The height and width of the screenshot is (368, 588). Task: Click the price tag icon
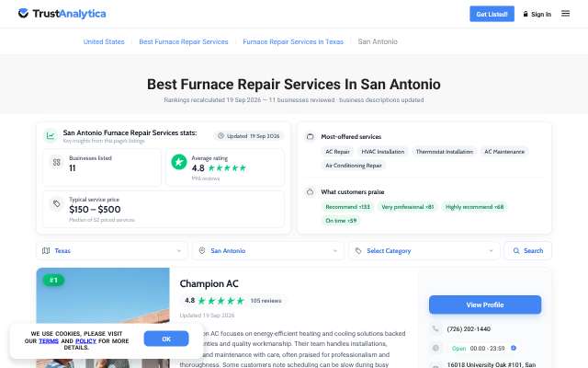coord(57,203)
